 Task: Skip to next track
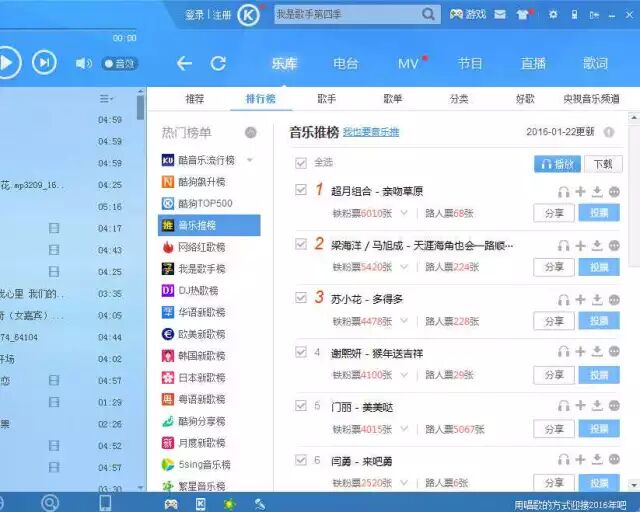tap(44, 62)
